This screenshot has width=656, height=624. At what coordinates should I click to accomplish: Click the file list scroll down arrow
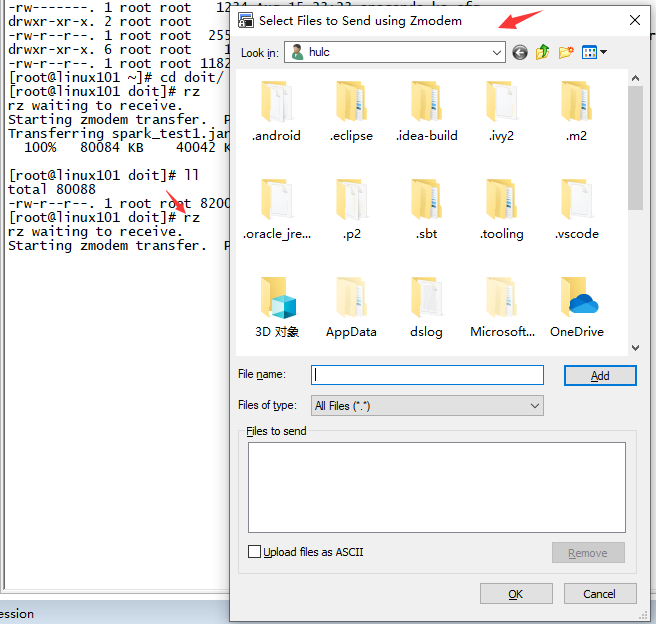(636, 348)
